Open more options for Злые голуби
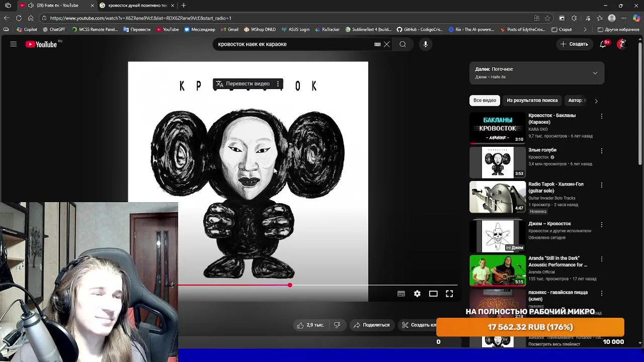 (x=602, y=151)
